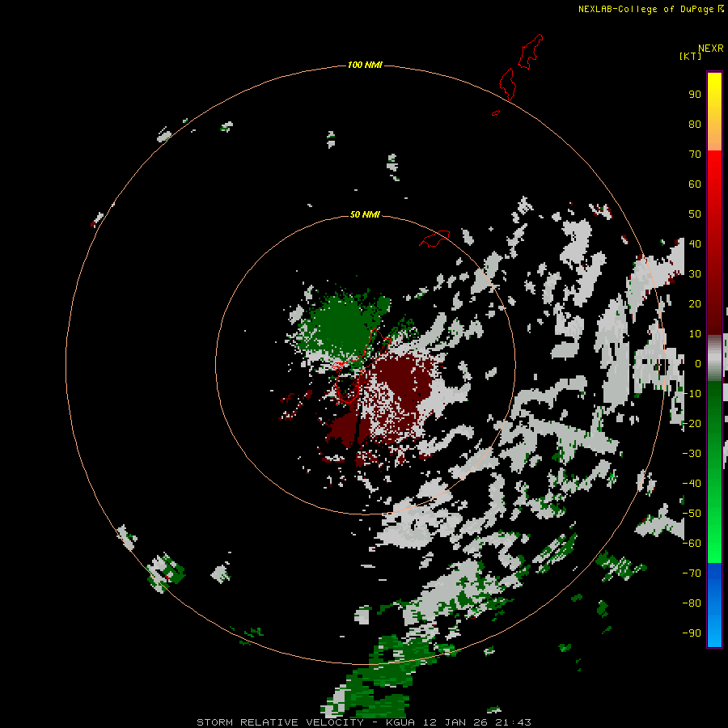Pick the yellow-orange segment of the color bar
This screenshot has width=728, height=728.
(x=714, y=112)
